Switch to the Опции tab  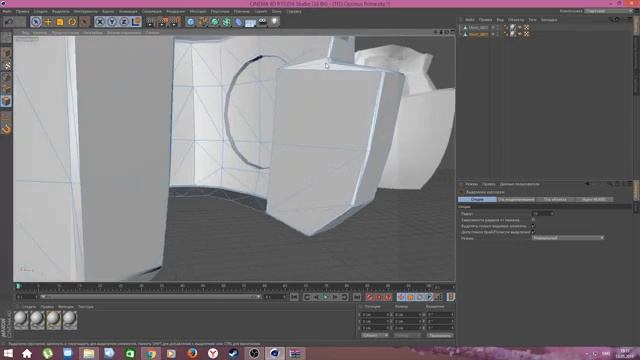(477, 200)
